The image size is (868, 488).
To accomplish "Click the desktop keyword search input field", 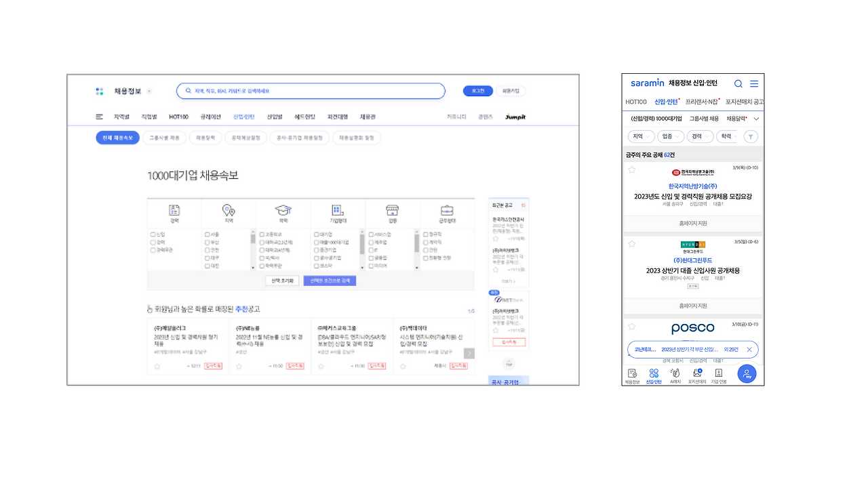I will click(x=311, y=90).
